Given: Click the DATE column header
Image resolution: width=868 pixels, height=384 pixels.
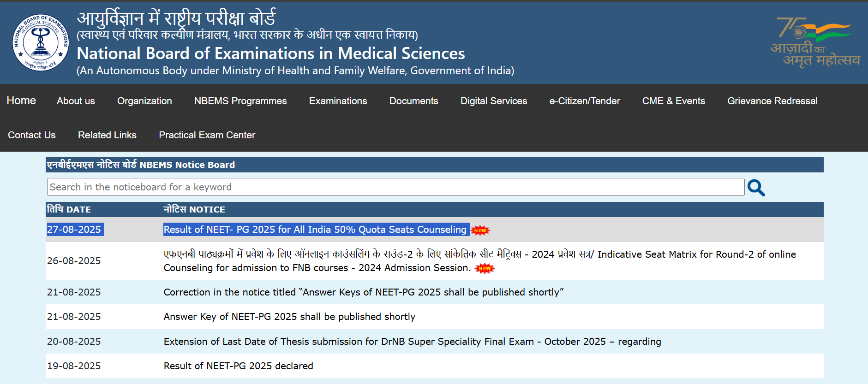Looking at the screenshot, I should click(x=69, y=209).
